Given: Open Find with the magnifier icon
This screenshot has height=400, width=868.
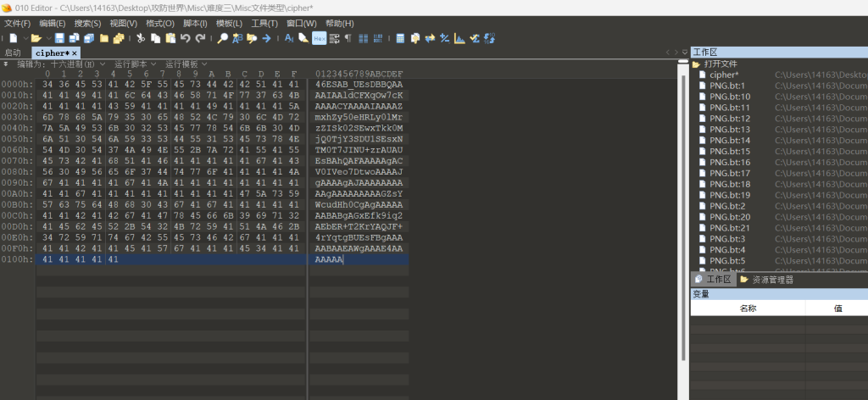Looking at the screenshot, I should click(222, 38).
